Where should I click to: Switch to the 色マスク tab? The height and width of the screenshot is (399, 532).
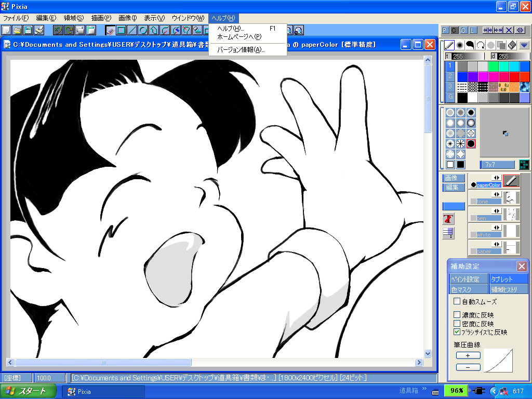click(x=469, y=289)
